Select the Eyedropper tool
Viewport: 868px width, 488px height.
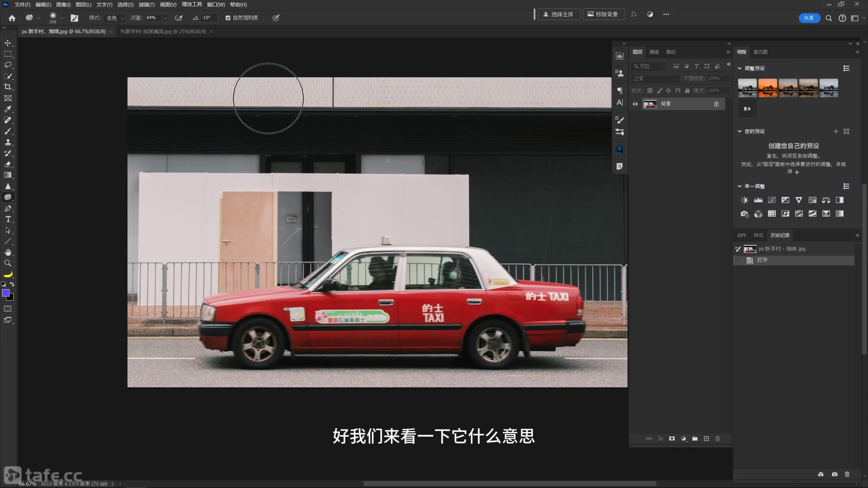(7, 109)
